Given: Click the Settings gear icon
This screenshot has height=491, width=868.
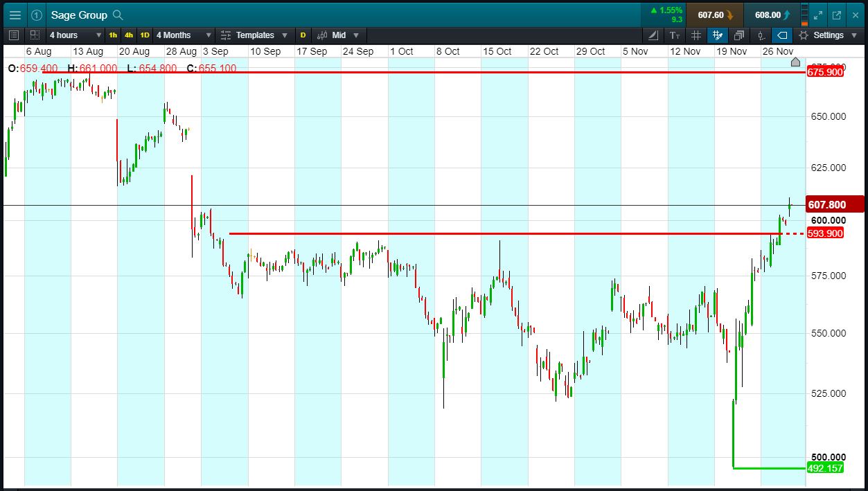Looking at the screenshot, I should tap(804, 35).
